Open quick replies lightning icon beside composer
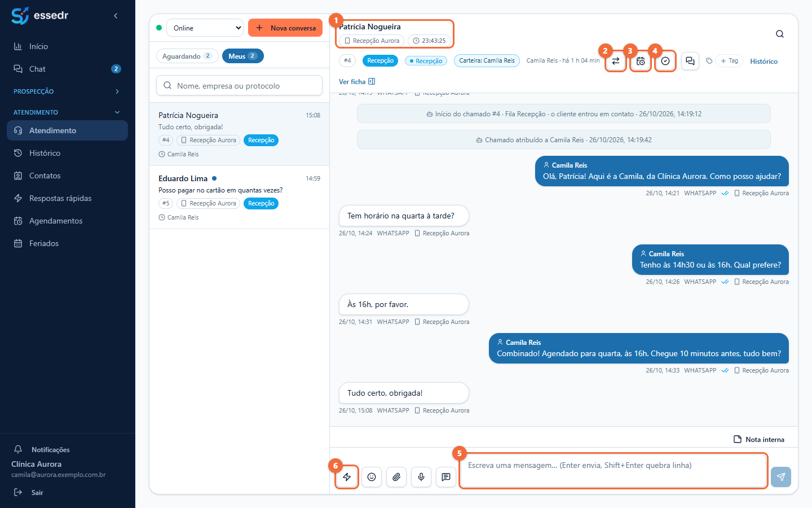This screenshot has width=812, height=508. point(347,477)
